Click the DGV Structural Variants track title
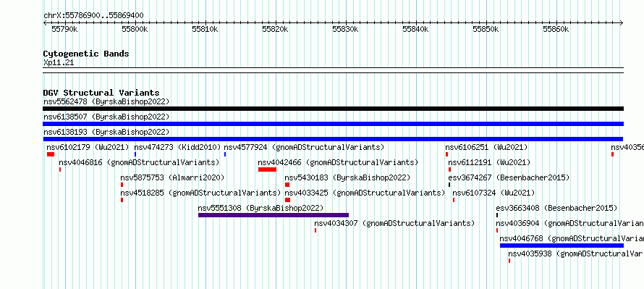This screenshot has height=289, width=644. 101,93
